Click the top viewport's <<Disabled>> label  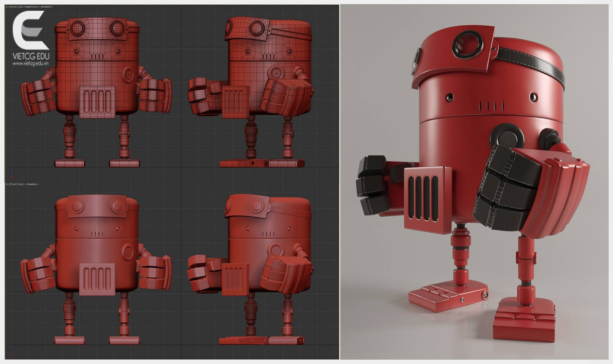46,7
